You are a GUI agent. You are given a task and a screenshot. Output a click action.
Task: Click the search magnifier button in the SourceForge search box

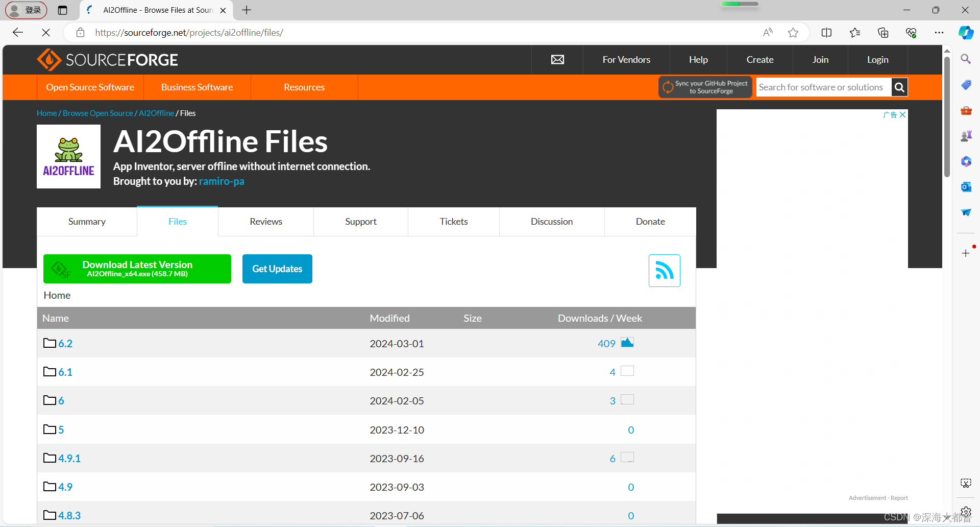[x=899, y=87]
